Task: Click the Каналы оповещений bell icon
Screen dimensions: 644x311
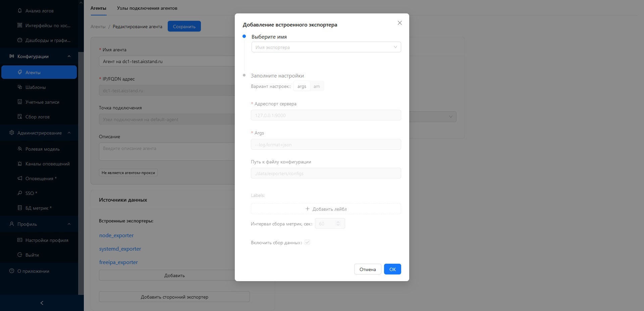Action: [x=20, y=163]
